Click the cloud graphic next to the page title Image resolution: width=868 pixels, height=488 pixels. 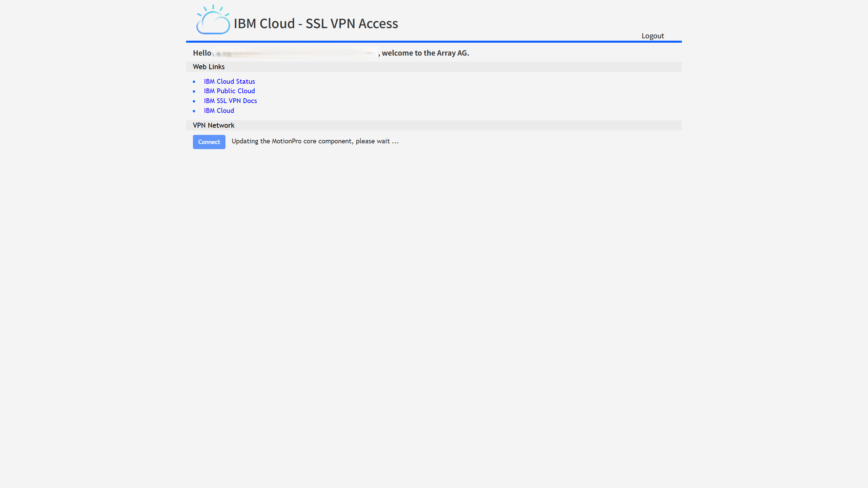[213, 23]
